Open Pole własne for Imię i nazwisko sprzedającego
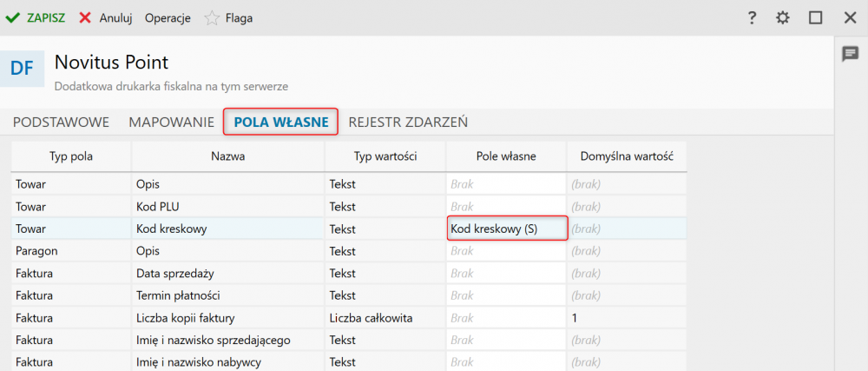This screenshot has height=371, width=868. [x=506, y=340]
